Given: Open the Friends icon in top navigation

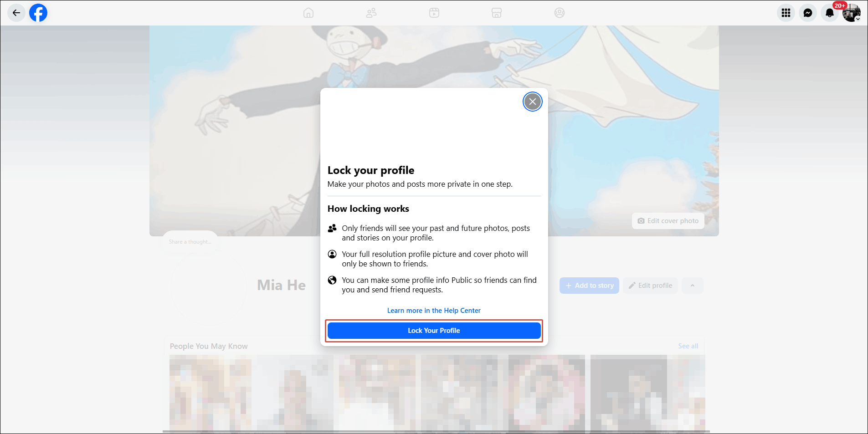Looking at the screenshot, I should pos(371,13).
